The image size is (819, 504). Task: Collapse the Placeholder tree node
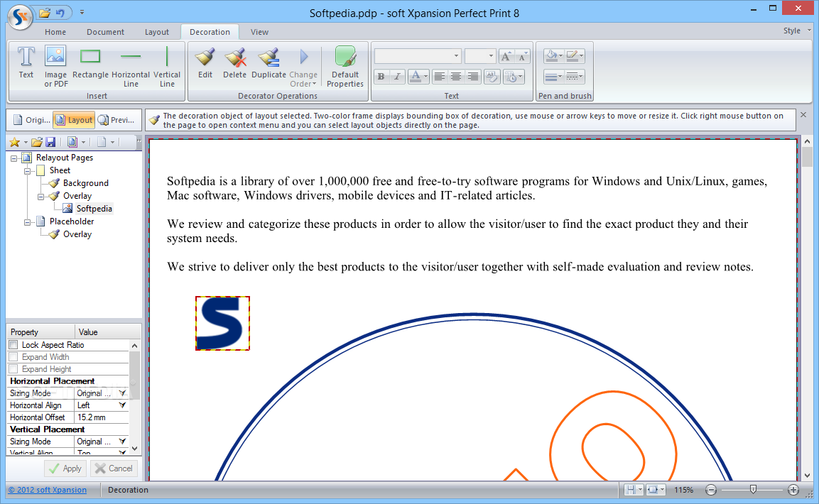point(27,222)
